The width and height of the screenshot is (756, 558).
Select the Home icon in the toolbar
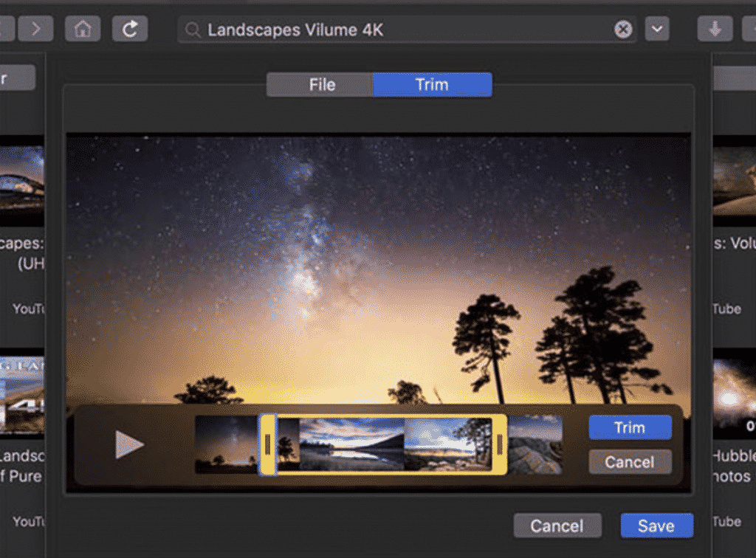[81, 29]
